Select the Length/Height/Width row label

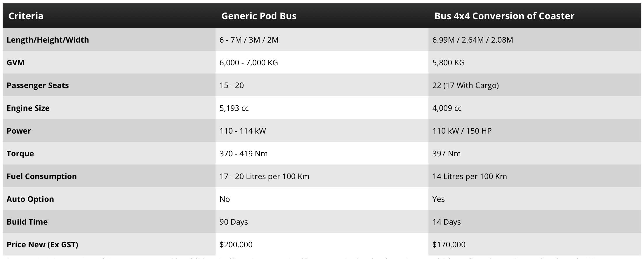tap(48, 40)
